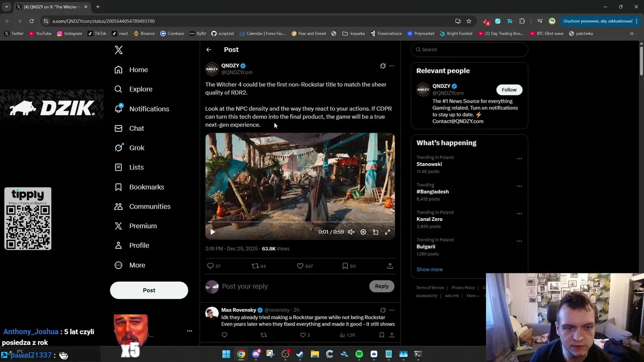Enter fullscreen video mode
This screenshot has height=362, width=644.
click(x=387, y=232)
